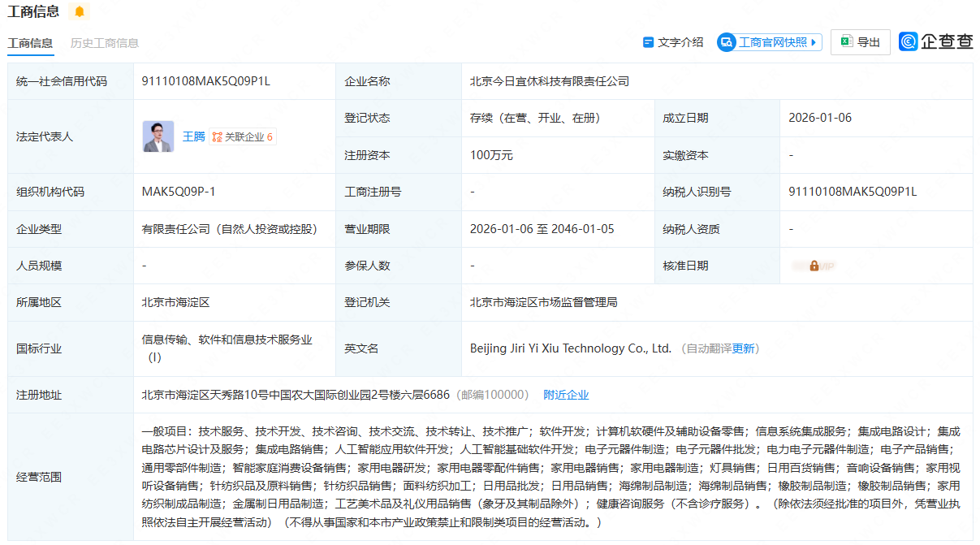Click the unified social credit code value
980x545 pixels.
tap(205, 81)
